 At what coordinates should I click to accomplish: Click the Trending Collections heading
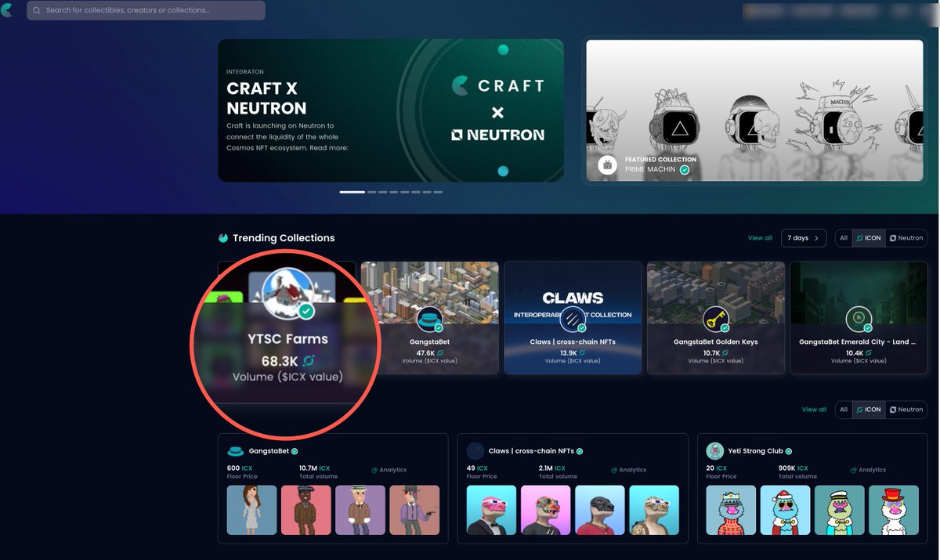click(284, 238)
